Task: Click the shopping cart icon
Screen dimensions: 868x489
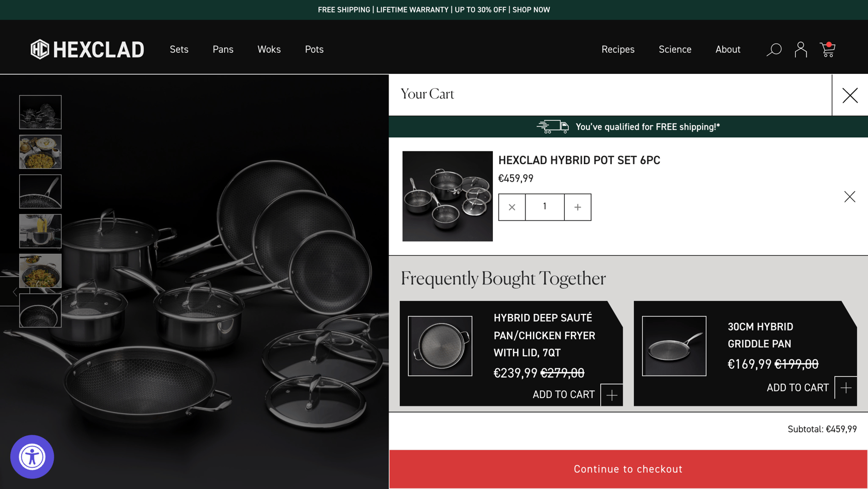Action: point(828,50)
